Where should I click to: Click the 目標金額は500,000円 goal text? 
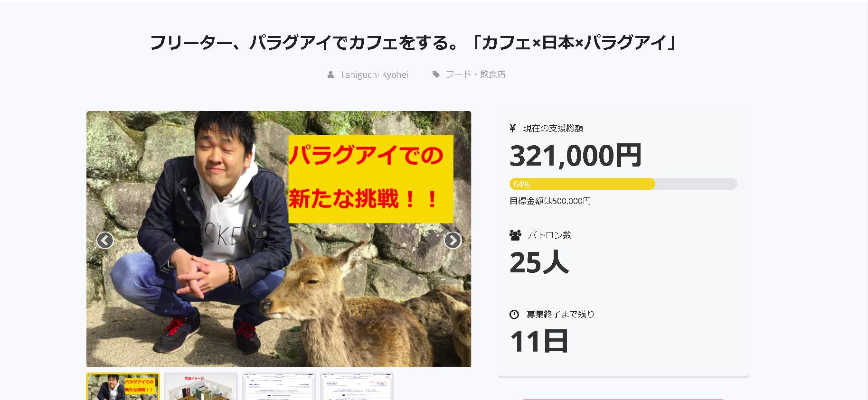(550, 201)
